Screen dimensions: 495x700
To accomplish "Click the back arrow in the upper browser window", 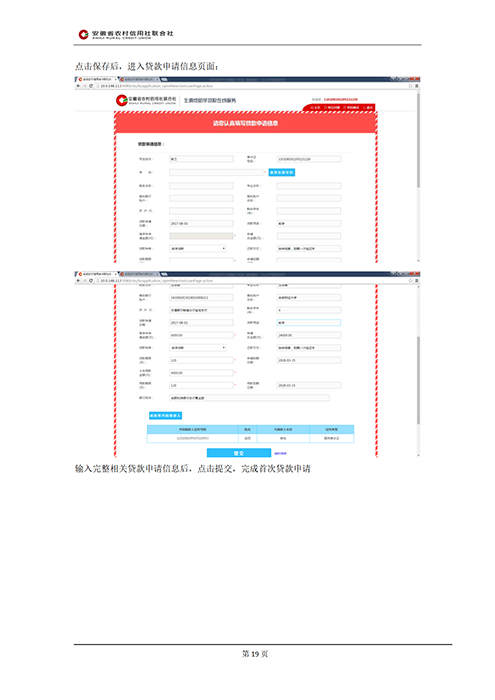I will click(x=79, y=86).
